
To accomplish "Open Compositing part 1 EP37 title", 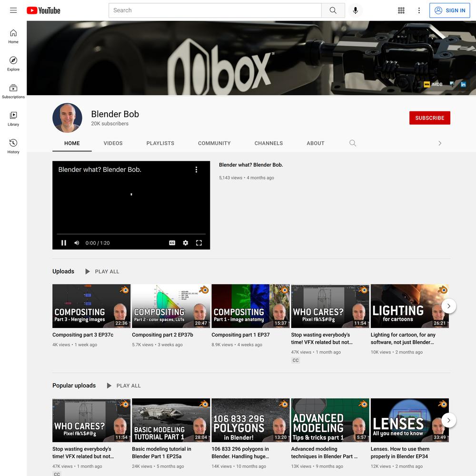I will click(240, 335).
